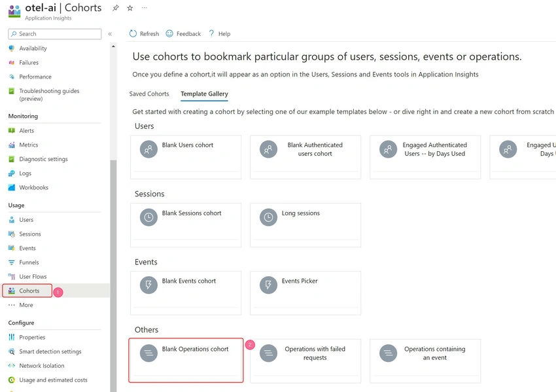Select the Long sessions clock icon
This screenshot has width=556, height=392.
[x=268, y=217]
